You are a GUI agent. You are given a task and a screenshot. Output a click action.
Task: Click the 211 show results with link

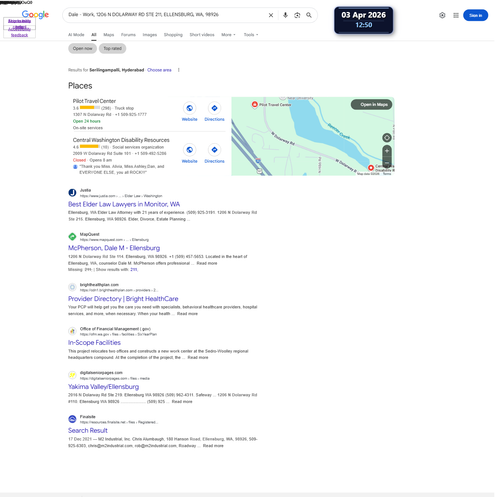pyautogui.click(x=134, y=269)
